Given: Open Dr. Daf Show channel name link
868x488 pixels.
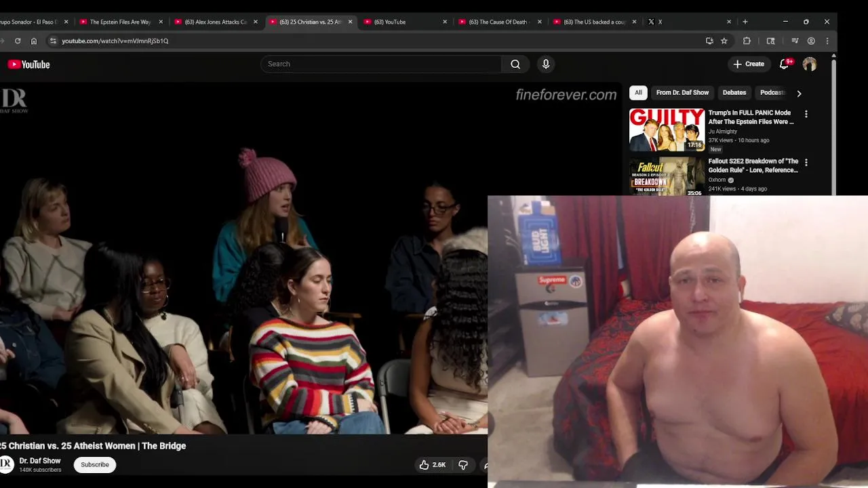Looking at the screenshot, I should (x=40, y=461).
